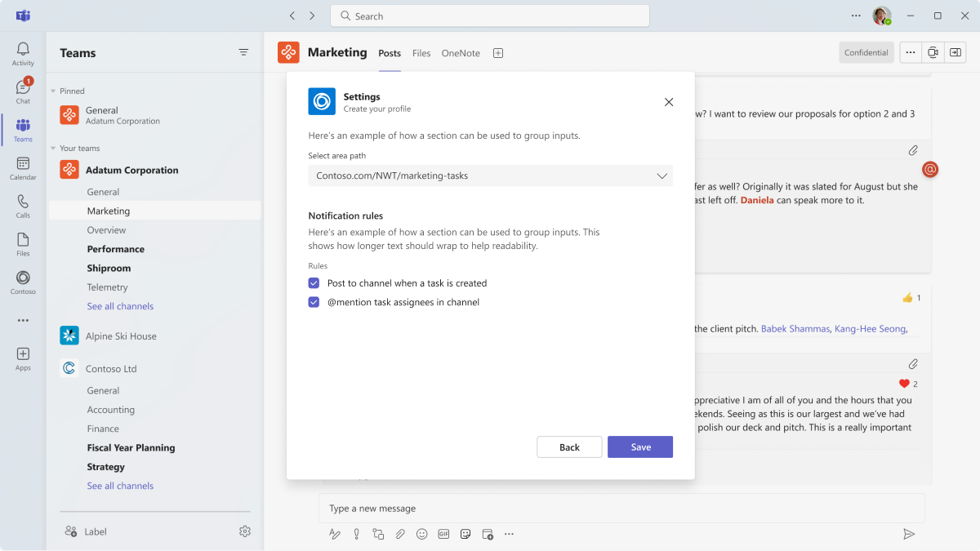The height and width of the screenshot is (551, 980).
Task: Close the Settings dialog
Action: click(x=669, y=102)
